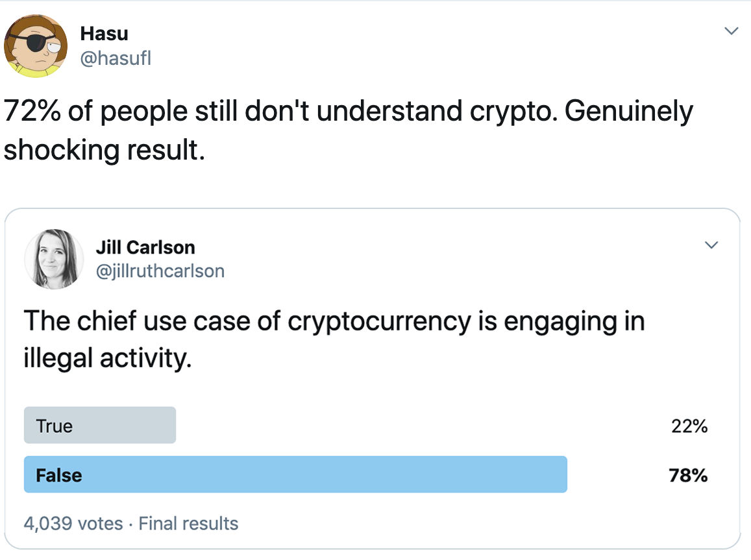This screenshot has height=560, width=751.
Task: Select the False poll bar
Action: point(295,474)
